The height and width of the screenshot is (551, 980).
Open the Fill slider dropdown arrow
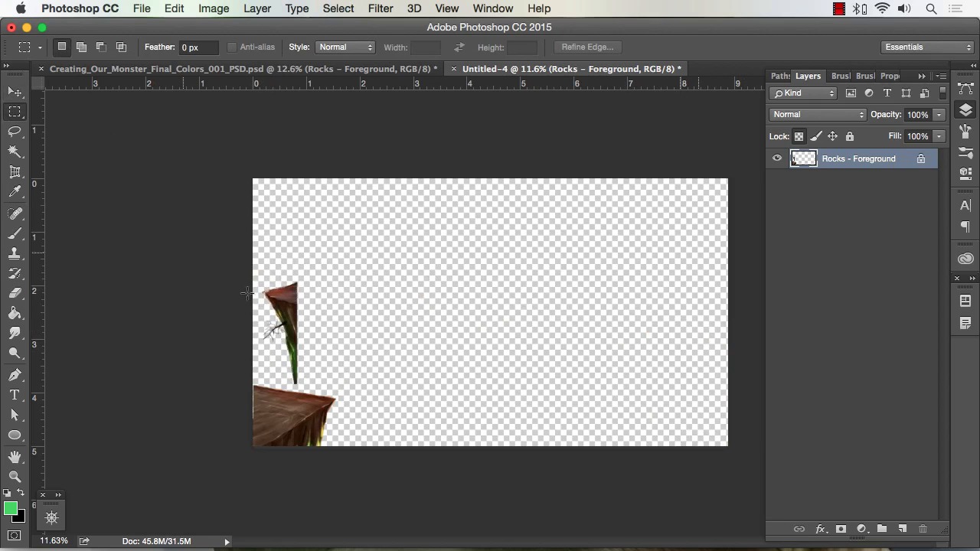tap(939, 136)
